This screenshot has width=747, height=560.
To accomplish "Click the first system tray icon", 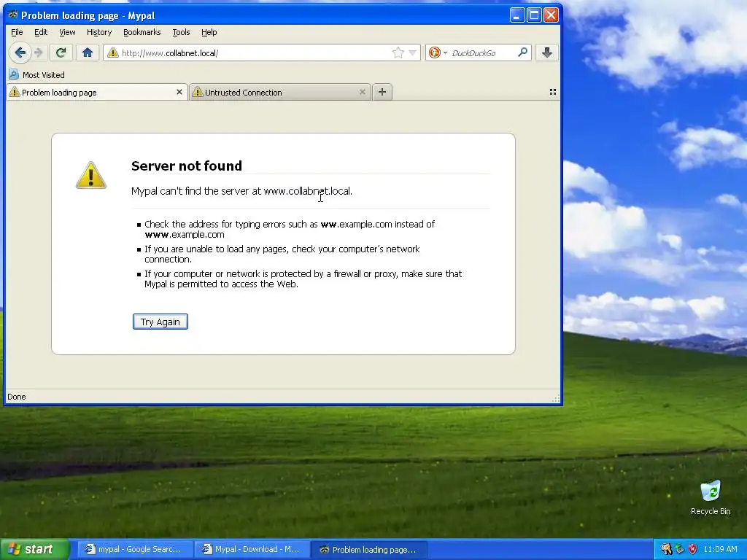I will [666, 550].
